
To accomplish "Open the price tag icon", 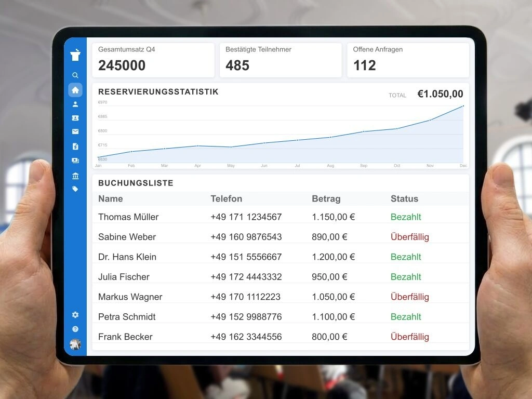I will point(75,189).
